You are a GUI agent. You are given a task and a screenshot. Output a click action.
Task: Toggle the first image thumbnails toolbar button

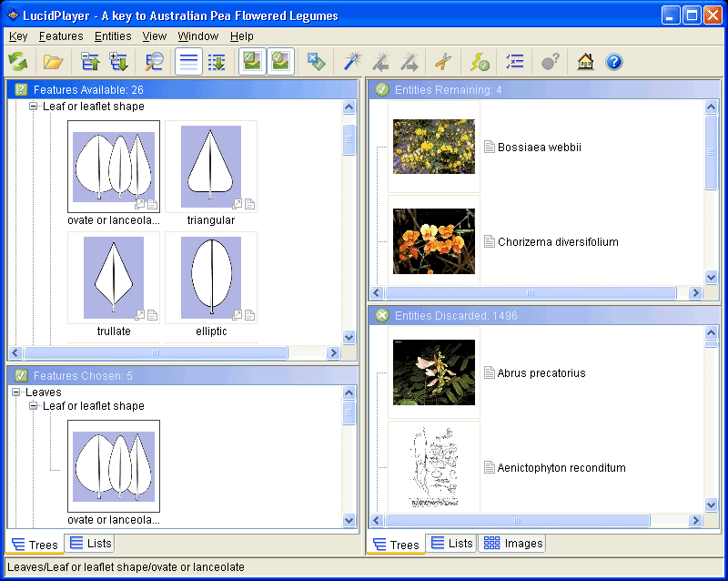pos(251,62)
